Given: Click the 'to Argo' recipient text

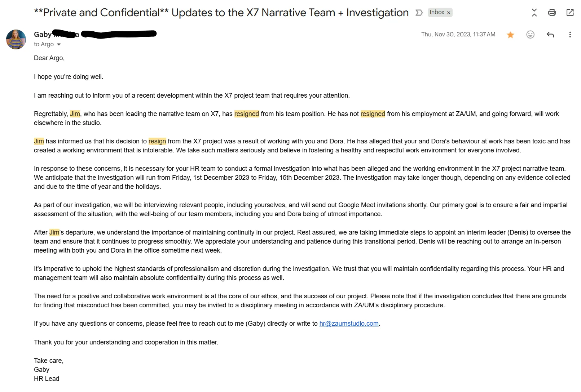Looking at the screenshot, I should 44,44.
